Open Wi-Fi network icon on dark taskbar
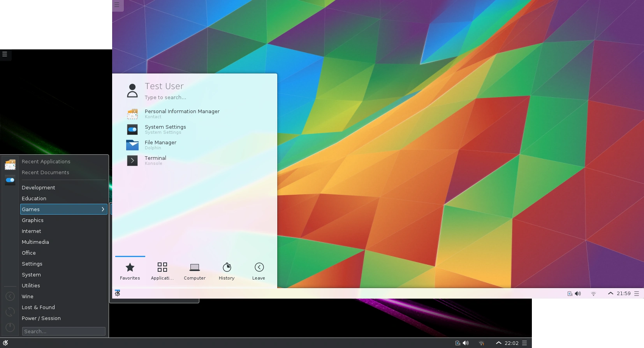The image size is (644, 348). 482,343
